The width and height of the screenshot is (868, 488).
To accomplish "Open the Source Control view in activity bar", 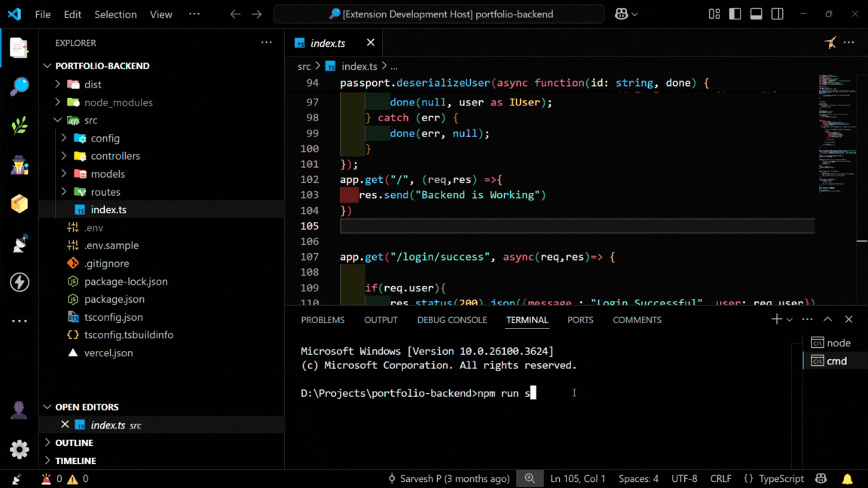I will [19, 125].
